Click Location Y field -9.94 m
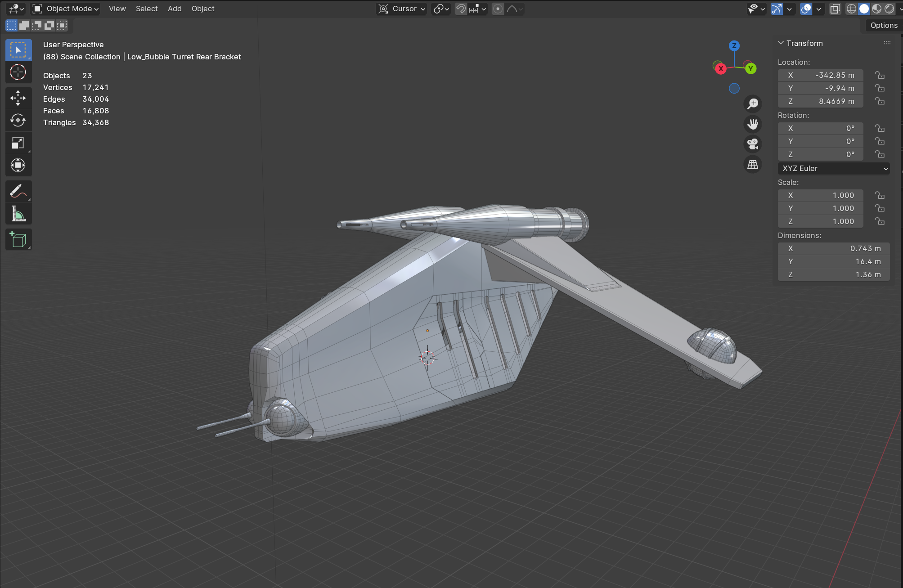The image size is (903, 588). point(821,89)
